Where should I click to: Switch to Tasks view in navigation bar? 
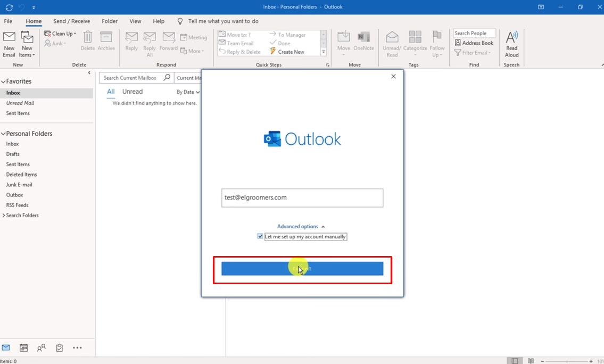(x=59, y=348)
